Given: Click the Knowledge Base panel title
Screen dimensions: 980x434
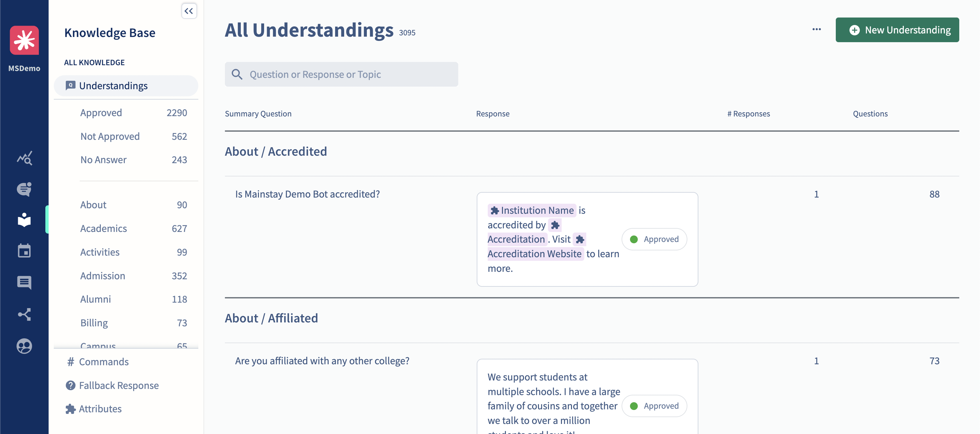Looking at the screenshot, I should (110, 33).
